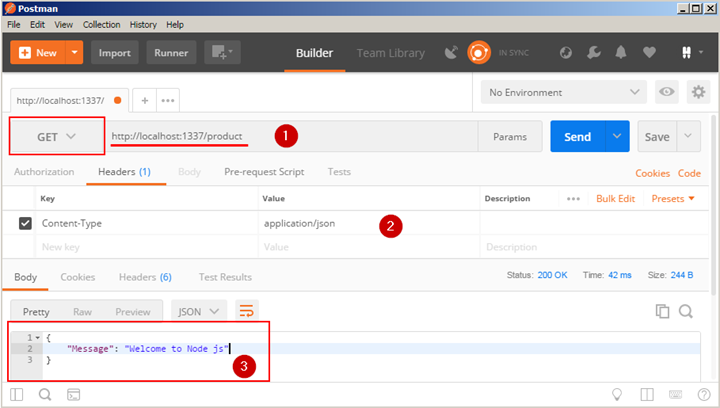This screenshot has height=408, width=720.
Task: Expand the JSON format dropdown
Action: tap(199, 312)
